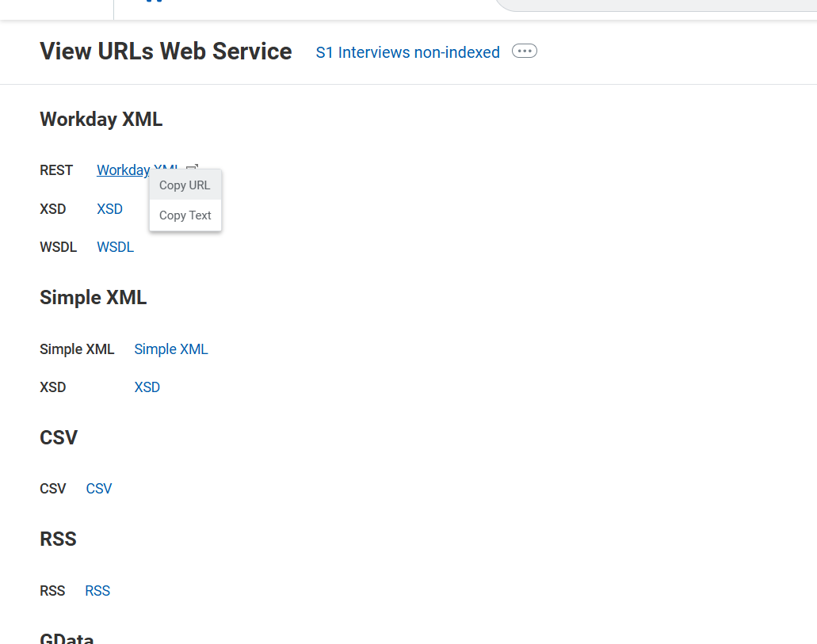Screen dimensions: 817x644
Task: Click the View URLs Web Service page title
Action: 165,51
